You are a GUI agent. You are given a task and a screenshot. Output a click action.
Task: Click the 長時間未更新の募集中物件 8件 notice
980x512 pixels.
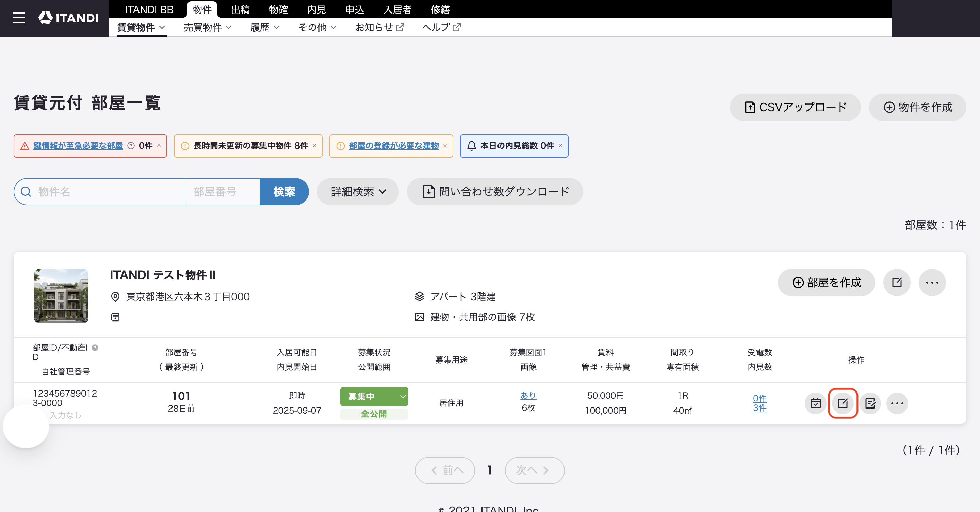(248, 146)
